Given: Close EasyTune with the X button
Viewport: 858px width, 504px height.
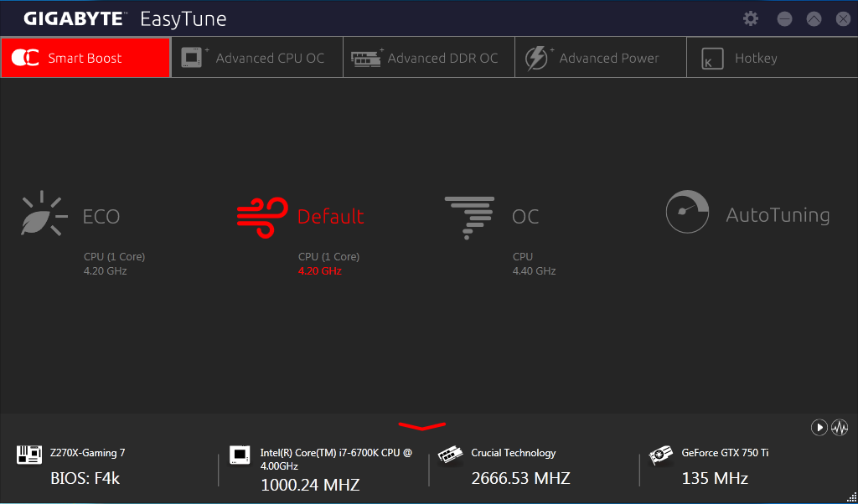Looking at the screenshot, I should [843, 19].
